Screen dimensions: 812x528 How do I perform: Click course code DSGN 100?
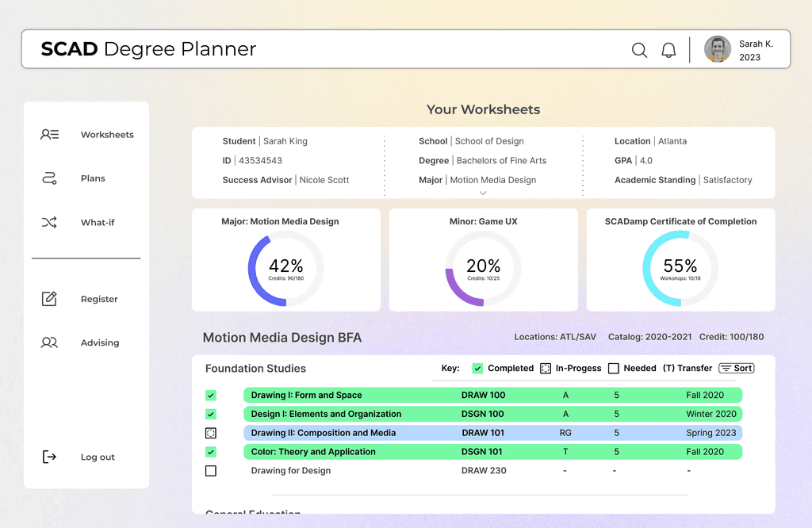[x=482, y=414]
